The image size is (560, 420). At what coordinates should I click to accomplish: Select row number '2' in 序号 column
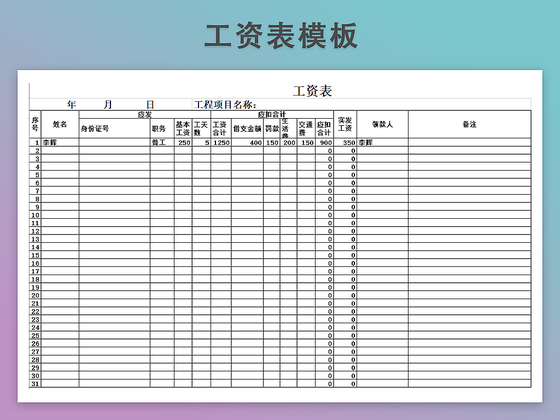[x=37, y=151]
